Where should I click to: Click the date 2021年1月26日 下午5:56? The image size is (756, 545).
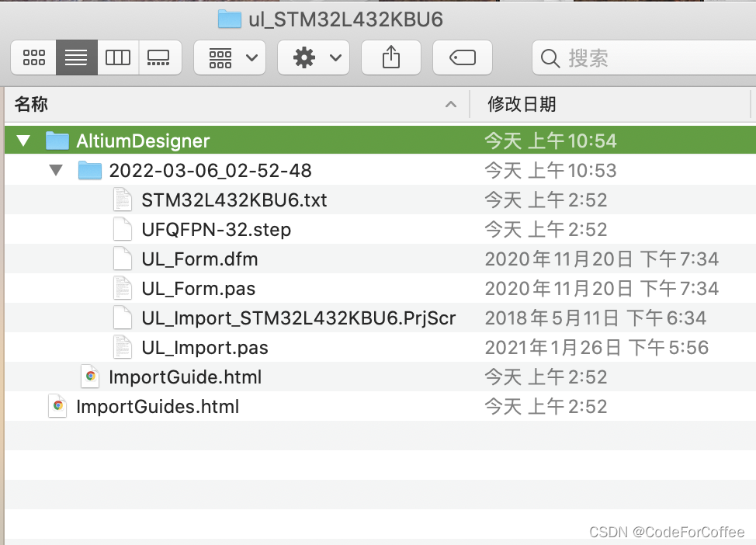pyautogui.click(x=597, y=347)
